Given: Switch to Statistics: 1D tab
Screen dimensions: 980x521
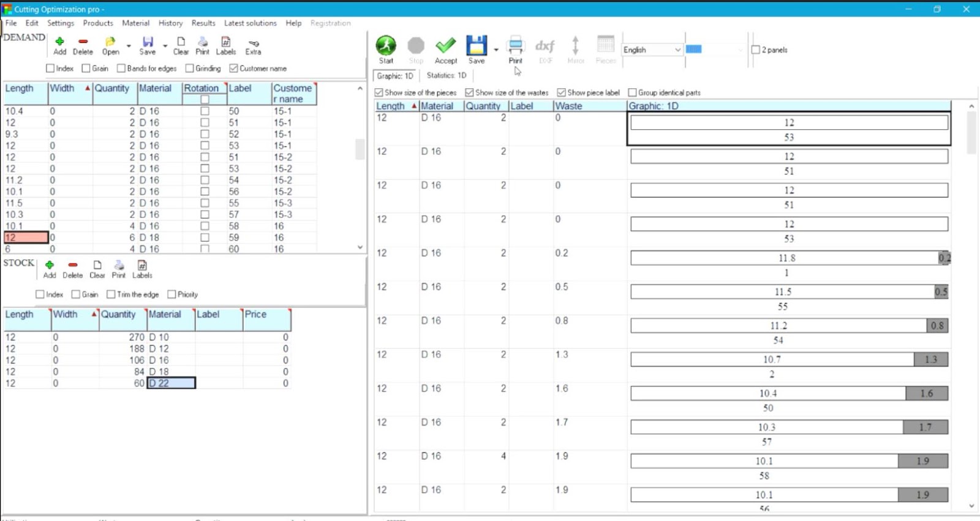Looking at the screenshot, I should (x=447, y=75).
